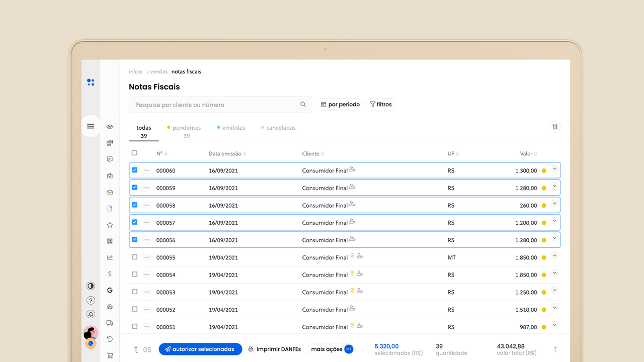Open the inbox tray icon in the sidebar
This screenshot has height=362, width=644.
point(110,192)
